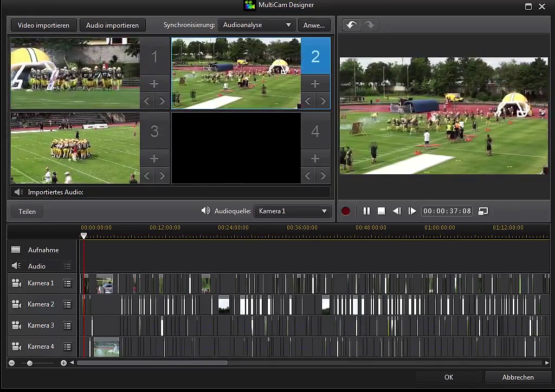Click the undo arrow icon
This screenshot has height=392, width=555.
coord(351,25)
